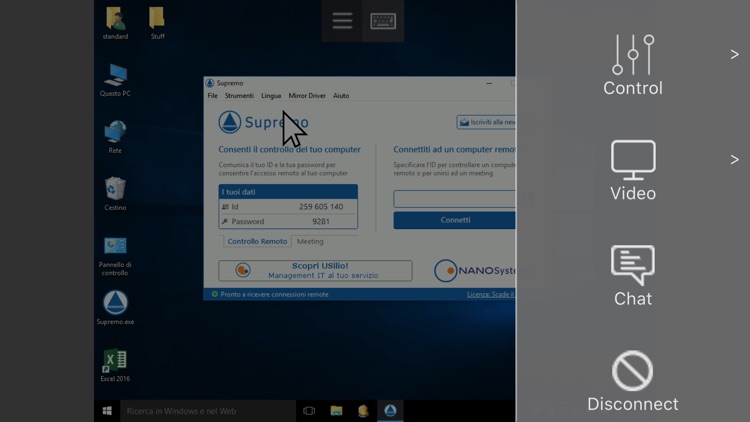750x422 pixels.
Task: Minimize the Supremo window
Action: pos(489,83)
